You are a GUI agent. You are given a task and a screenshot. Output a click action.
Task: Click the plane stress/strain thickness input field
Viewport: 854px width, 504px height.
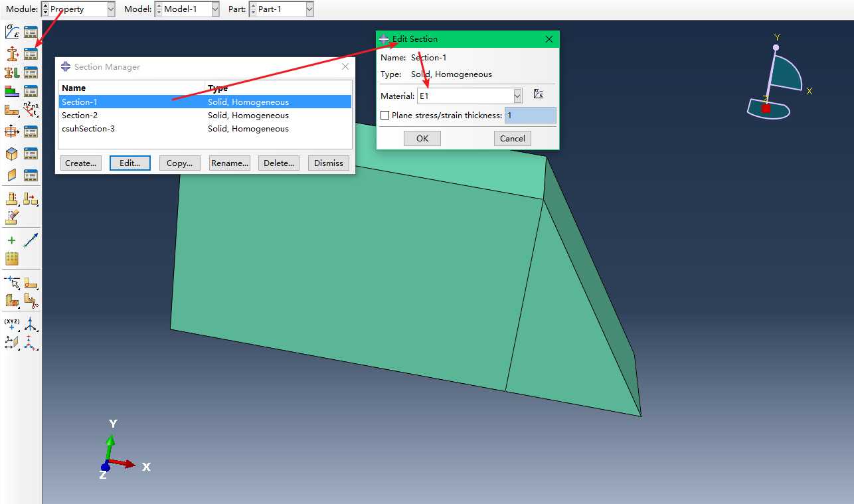tap(530, 116)
